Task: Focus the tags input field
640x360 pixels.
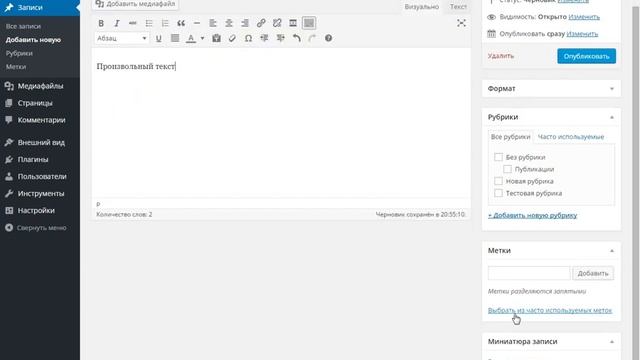Action: point(529,273)
